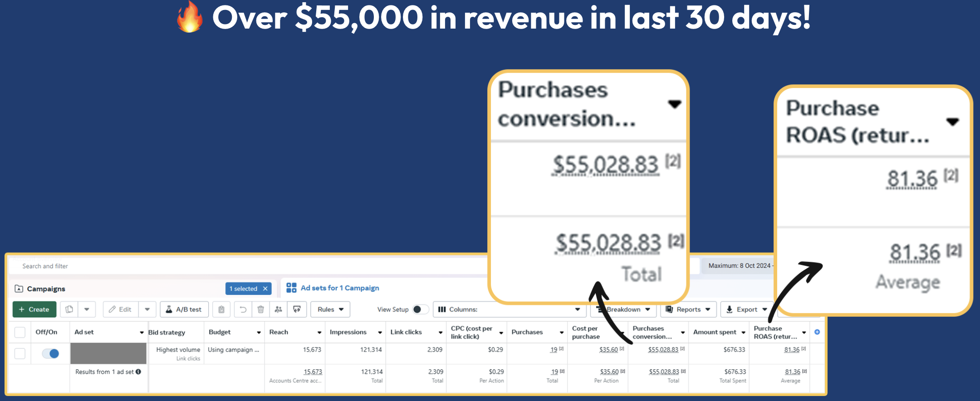Click the info icon beside Results from 1 ad set
The width and height of the screenshot is (980, 401).
pos(138,372)
